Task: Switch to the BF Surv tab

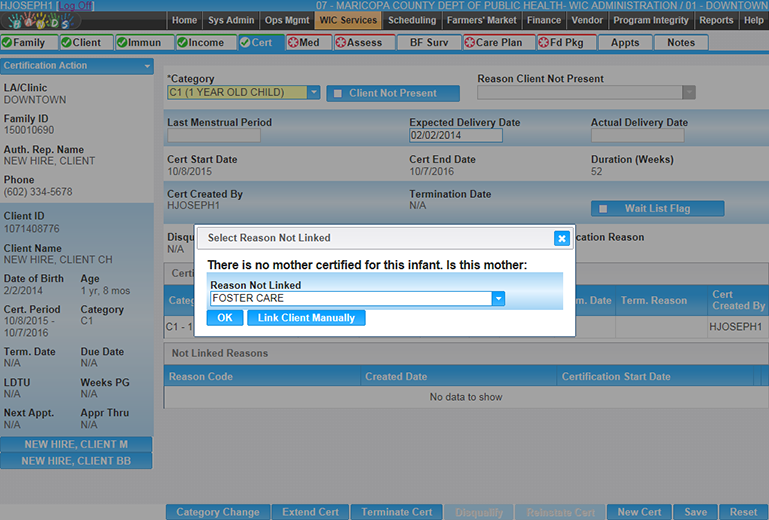Action: click(x=428, y=43)
